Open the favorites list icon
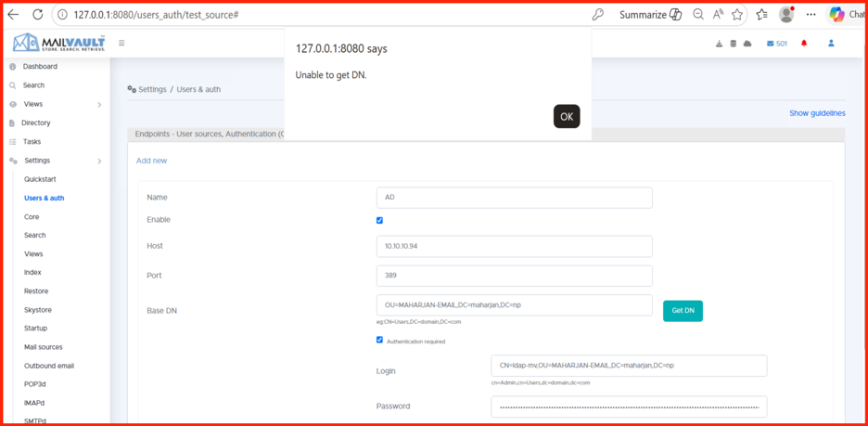868x426 pixels. point(762,15)
